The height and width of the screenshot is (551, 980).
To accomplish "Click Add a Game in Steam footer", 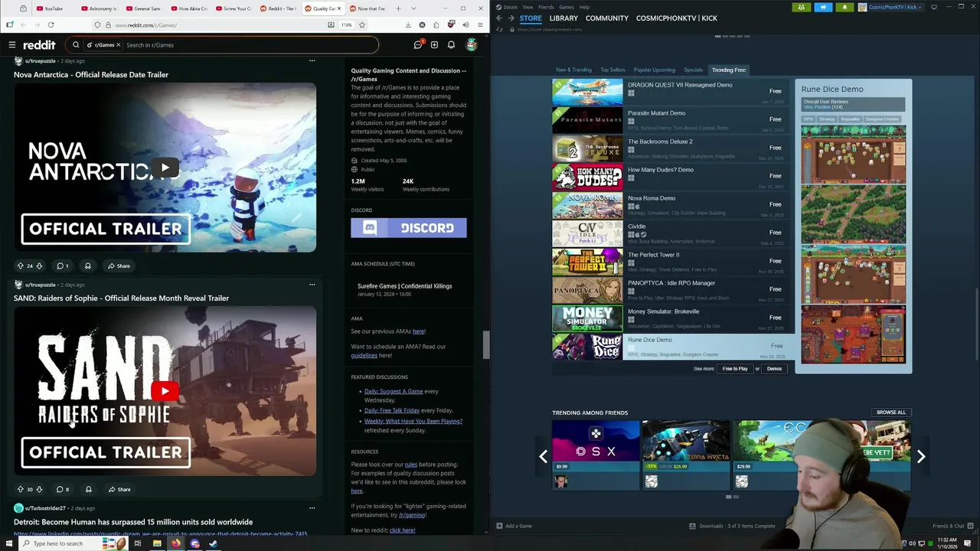I will pyautogui.click(x=514, y=526).
